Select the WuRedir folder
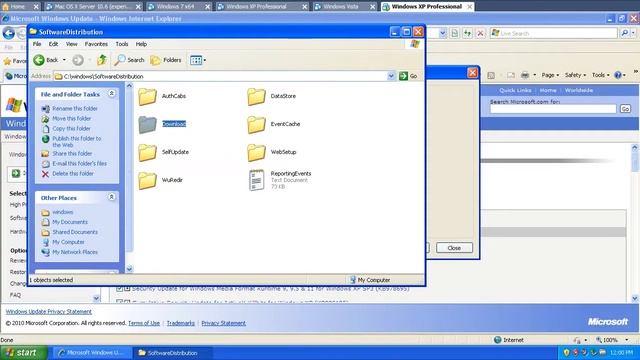The image size is (640, 360). pyautogui.click(x=160, y=180)
